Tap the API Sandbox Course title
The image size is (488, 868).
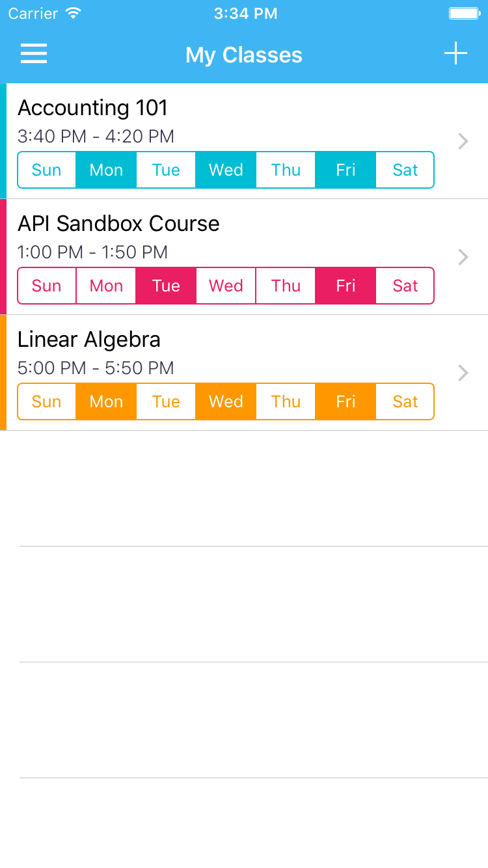pyautogui.click(x=118, y=224)
